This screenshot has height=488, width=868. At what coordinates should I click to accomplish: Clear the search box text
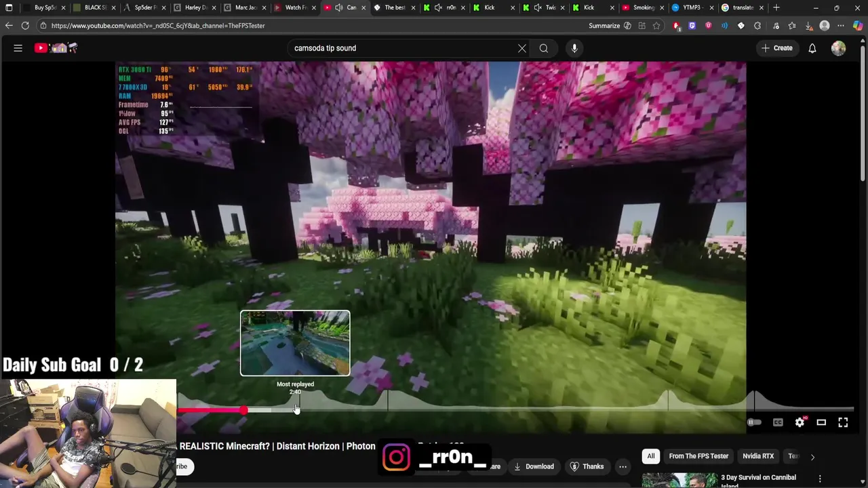[x=522, y=48]
